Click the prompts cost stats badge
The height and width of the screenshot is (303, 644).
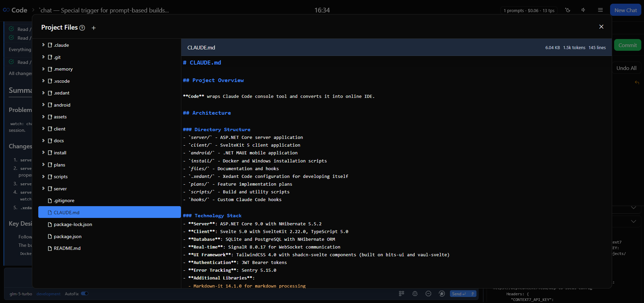529,10
